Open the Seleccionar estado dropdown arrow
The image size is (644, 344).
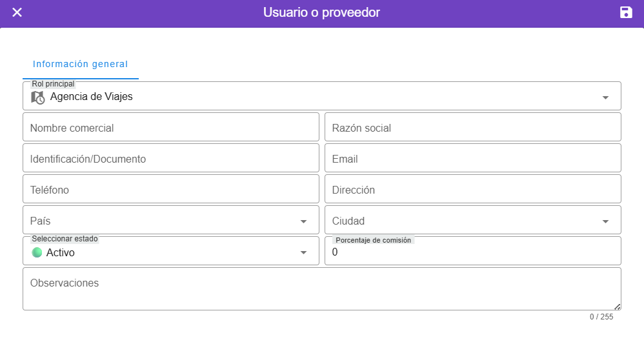click(303, 252)
